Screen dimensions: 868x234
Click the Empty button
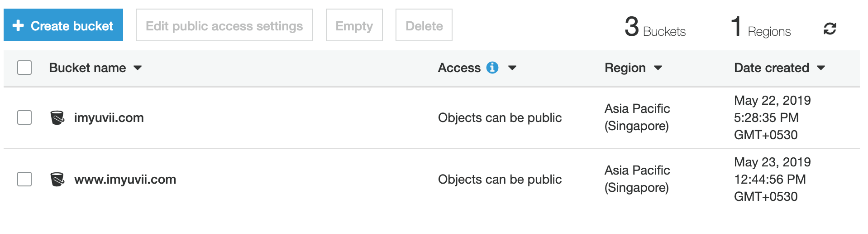click(x=354, y=25)
